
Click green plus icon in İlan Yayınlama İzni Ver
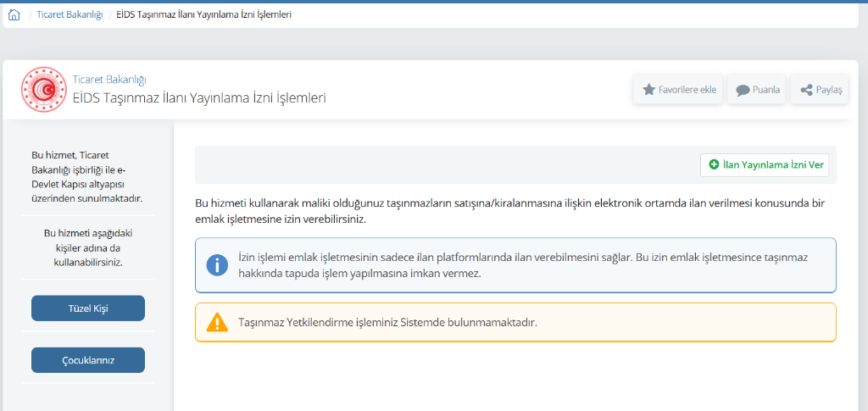coord(714,165)
